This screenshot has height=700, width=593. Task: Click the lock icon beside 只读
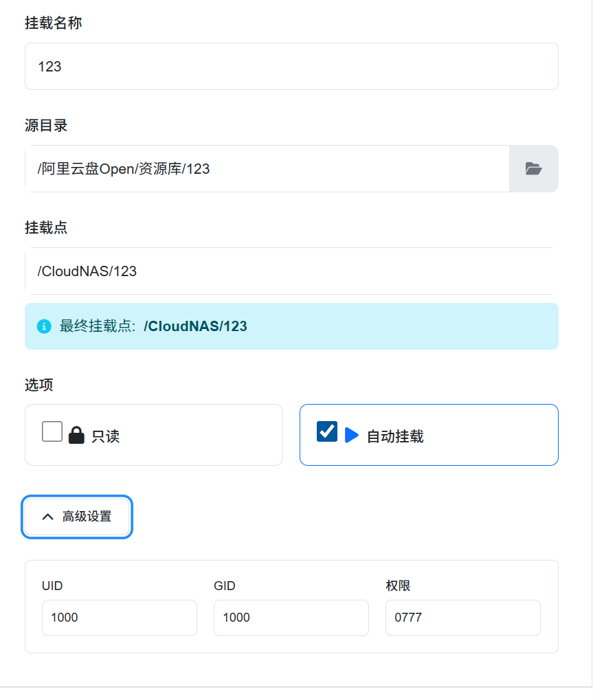(76, 435)
